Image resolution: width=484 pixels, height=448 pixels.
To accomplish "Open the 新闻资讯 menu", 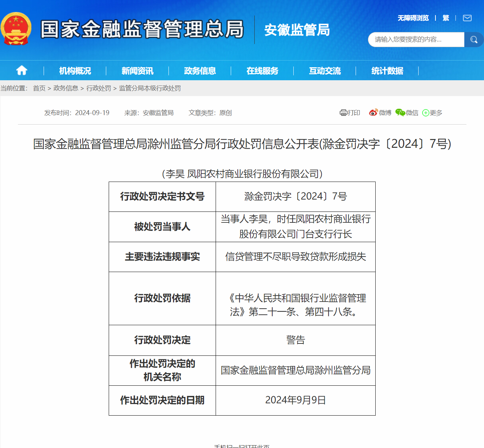I will click(138, 71).
